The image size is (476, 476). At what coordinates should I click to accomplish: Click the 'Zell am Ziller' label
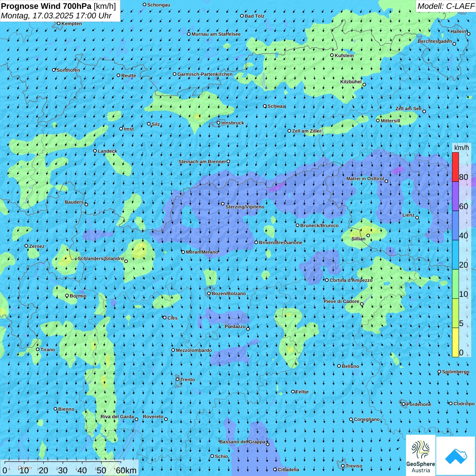[x=306, y=131]
